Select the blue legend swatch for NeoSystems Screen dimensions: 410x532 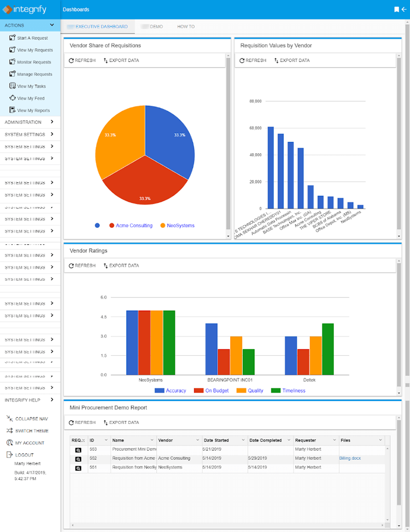97,225
